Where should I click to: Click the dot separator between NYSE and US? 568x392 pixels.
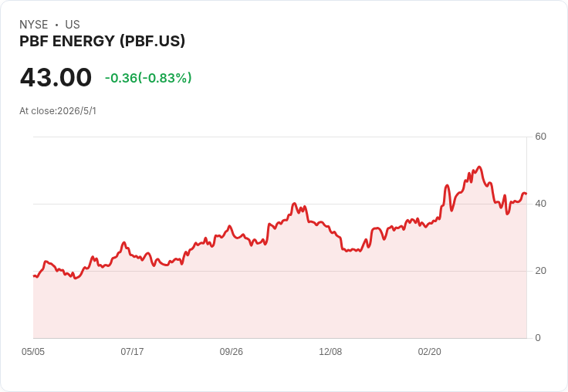tap(56, 25)
